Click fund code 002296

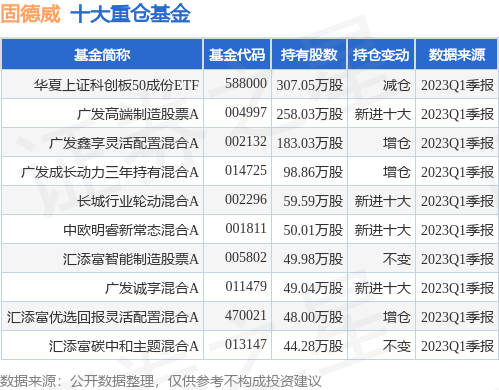(246, 200)
